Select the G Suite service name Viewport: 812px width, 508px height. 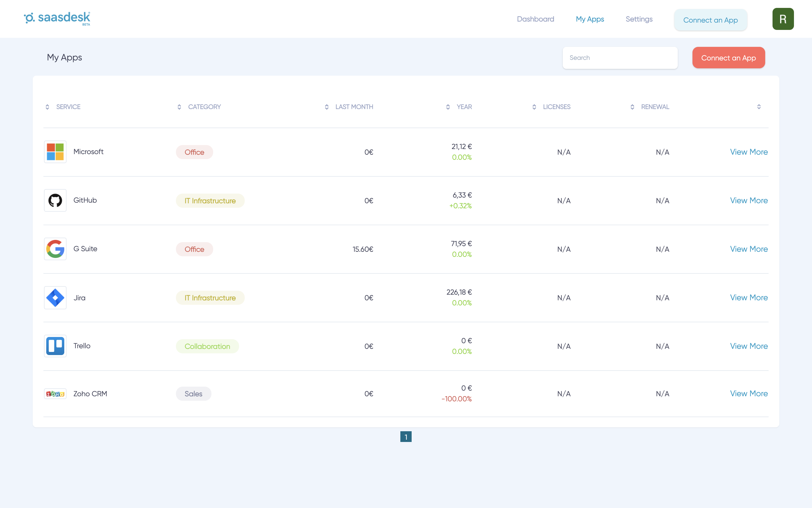[85, 249]
